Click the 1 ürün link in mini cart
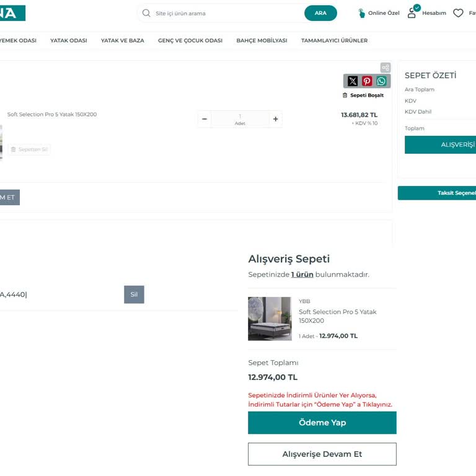 (302, 275)
